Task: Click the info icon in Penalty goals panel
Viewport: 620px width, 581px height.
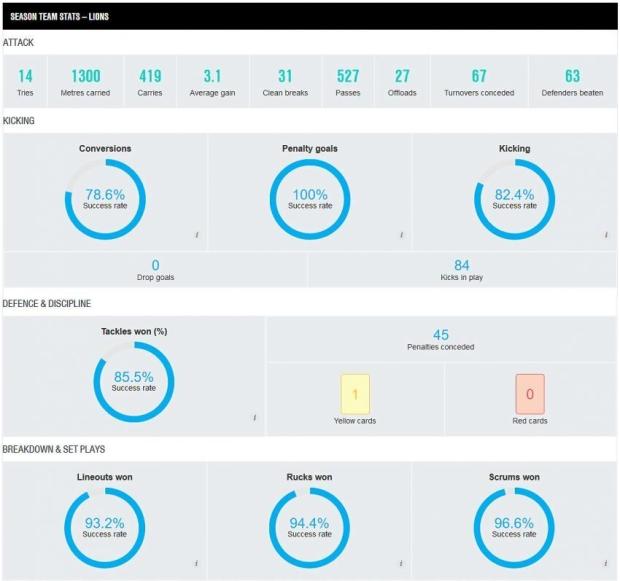Action: click(401, 235)
